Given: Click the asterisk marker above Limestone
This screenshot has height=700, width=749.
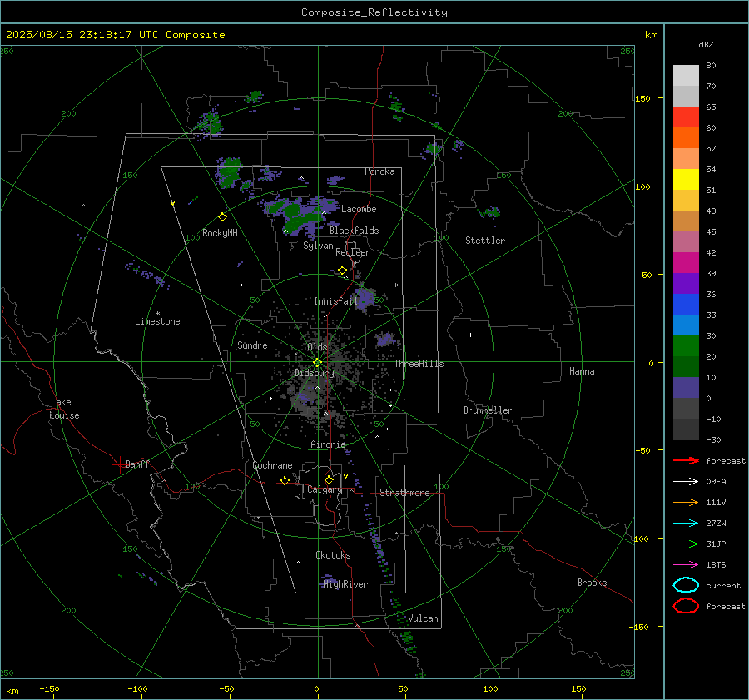Looking at the screenshot, I should (157, 314).
